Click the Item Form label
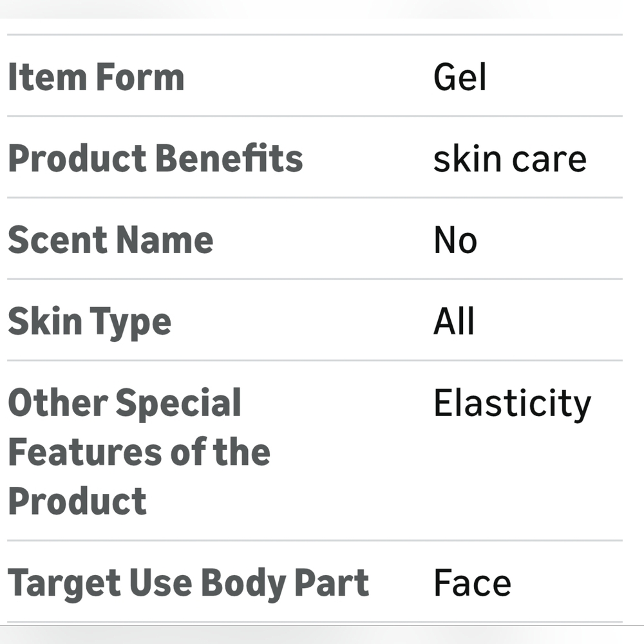This screenshot has height=644, width=644. click(96, 77)
